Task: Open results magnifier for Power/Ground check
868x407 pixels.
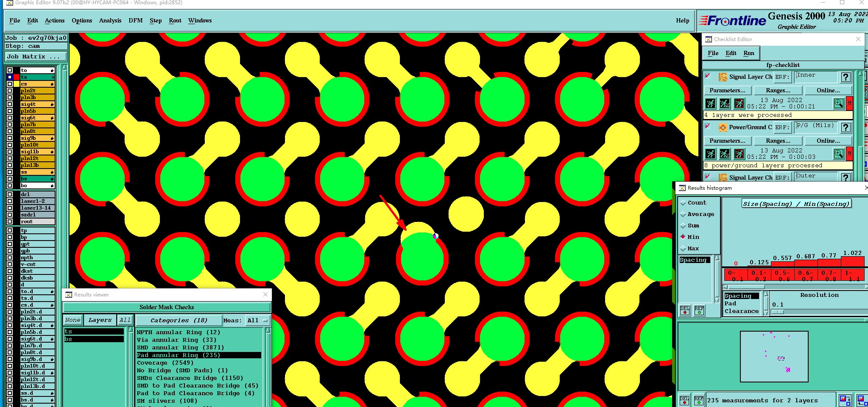Action: pyautogui.click(x=838, y=154)
